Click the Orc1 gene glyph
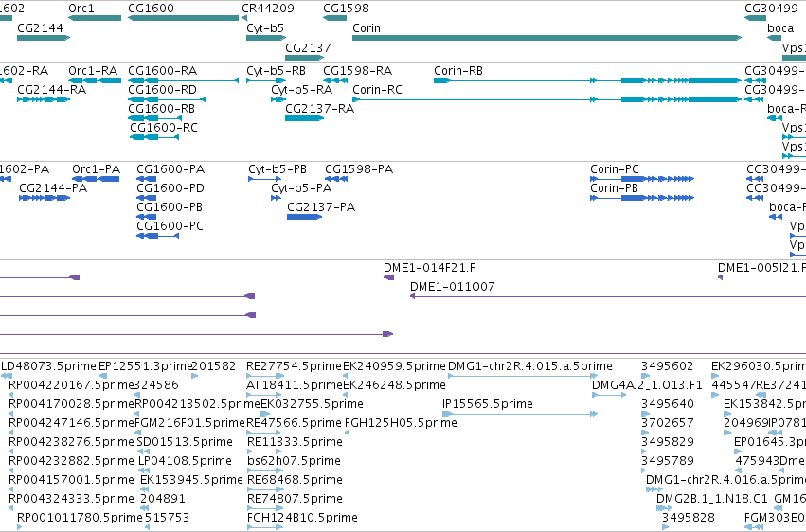The image size is (806, 532). (95, 18)
